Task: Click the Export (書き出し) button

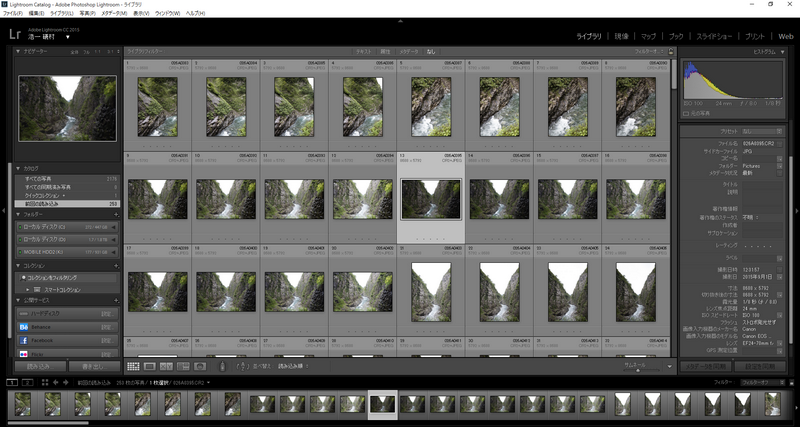Action: coord(94,366)
